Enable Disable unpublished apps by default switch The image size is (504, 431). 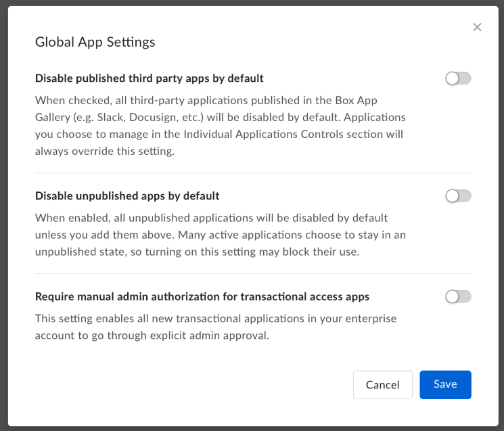point(458,196)
